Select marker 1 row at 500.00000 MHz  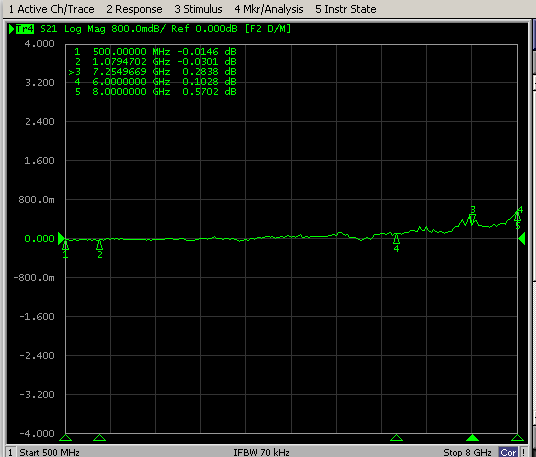[156, 52]
